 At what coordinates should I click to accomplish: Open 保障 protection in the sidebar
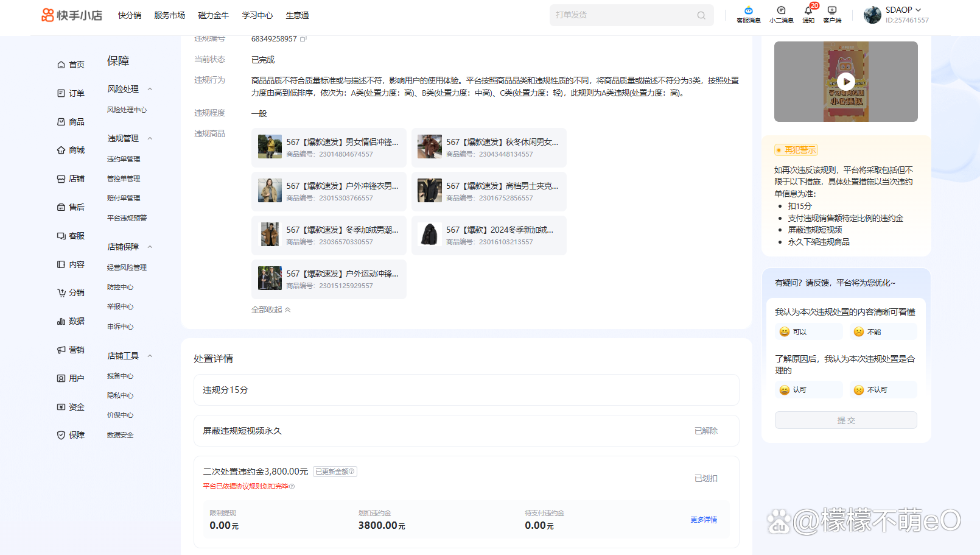(71, 435)
